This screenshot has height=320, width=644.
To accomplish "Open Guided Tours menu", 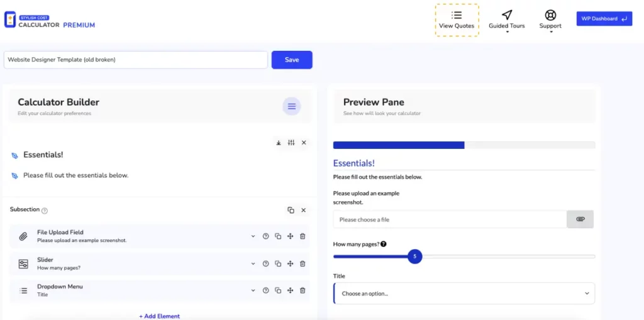I will point(506,20).
